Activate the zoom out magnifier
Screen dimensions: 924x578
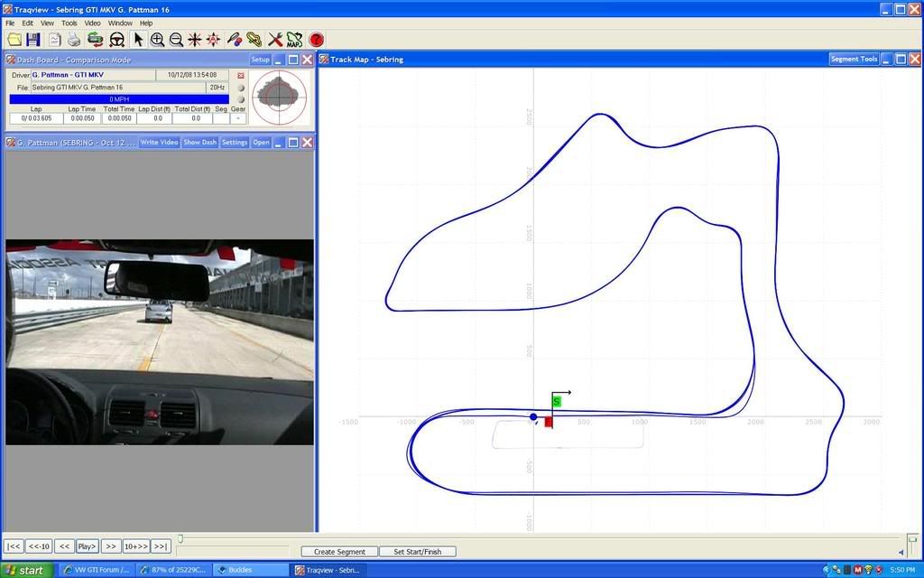[176, 40]
